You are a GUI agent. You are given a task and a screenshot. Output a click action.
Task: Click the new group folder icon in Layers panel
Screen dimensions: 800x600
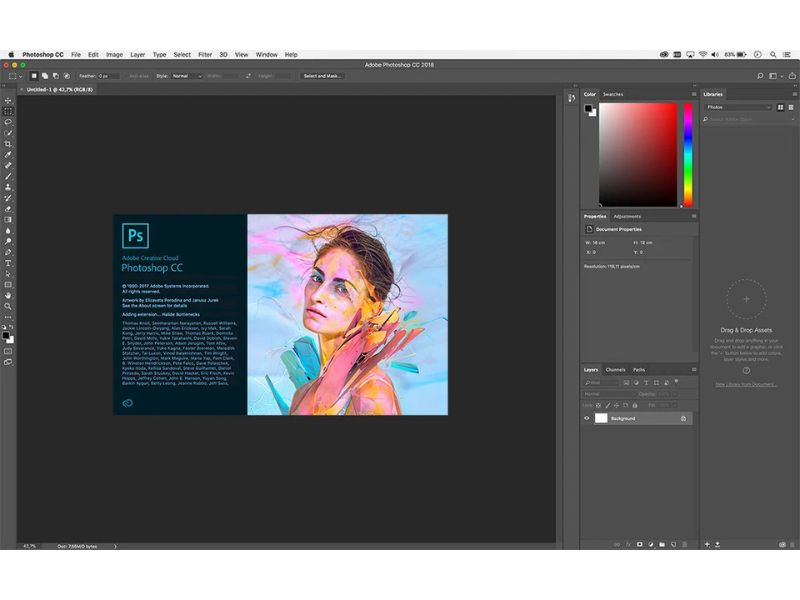tap(661, 544)
